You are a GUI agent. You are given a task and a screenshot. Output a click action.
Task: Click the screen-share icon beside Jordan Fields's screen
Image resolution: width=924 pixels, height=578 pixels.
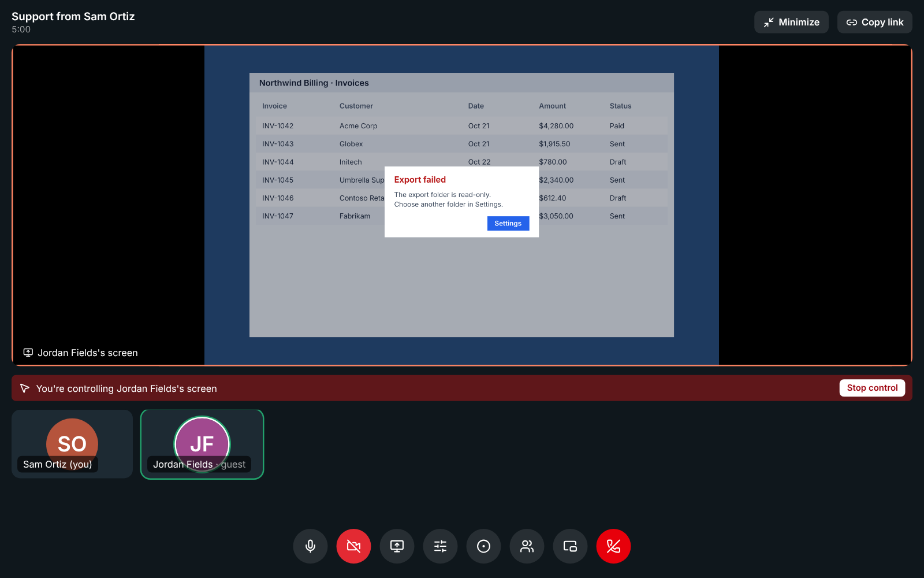point(28,353)
